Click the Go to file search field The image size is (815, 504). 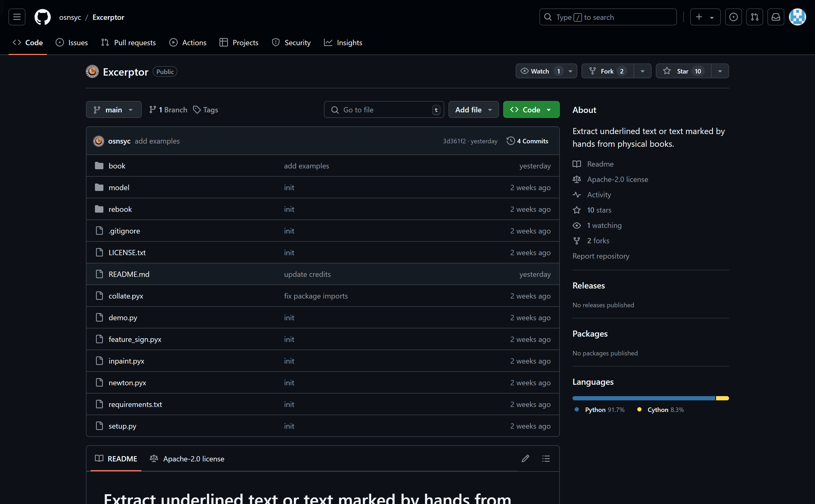[x=384, y=110]
